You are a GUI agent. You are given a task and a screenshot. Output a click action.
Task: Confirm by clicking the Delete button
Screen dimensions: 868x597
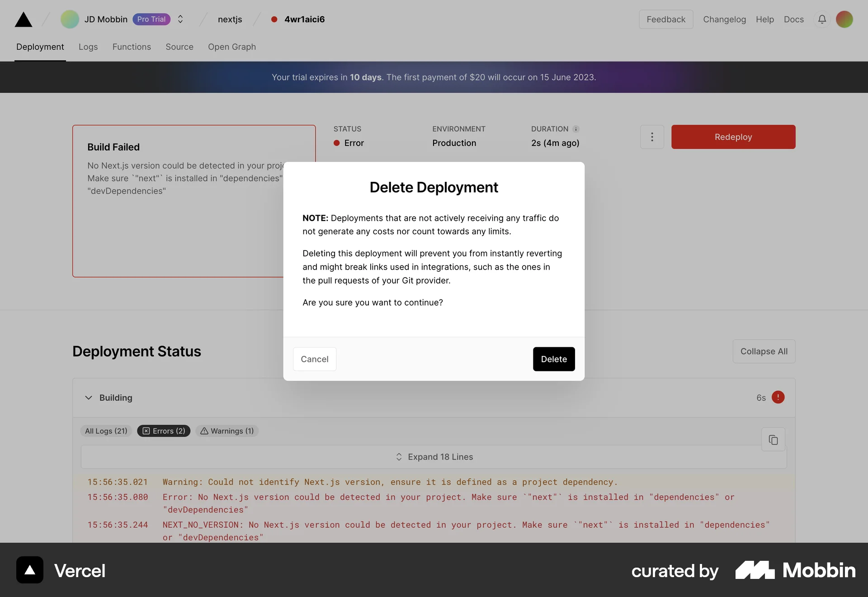click(554, 359)
